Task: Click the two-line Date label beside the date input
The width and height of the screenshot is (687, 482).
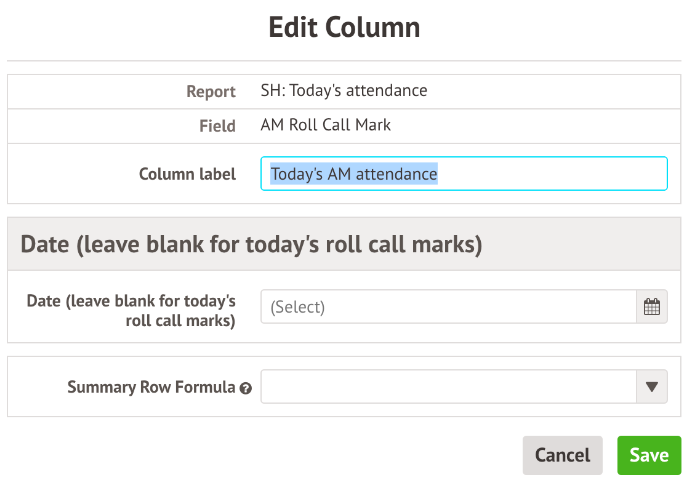Action: [131, 311]
